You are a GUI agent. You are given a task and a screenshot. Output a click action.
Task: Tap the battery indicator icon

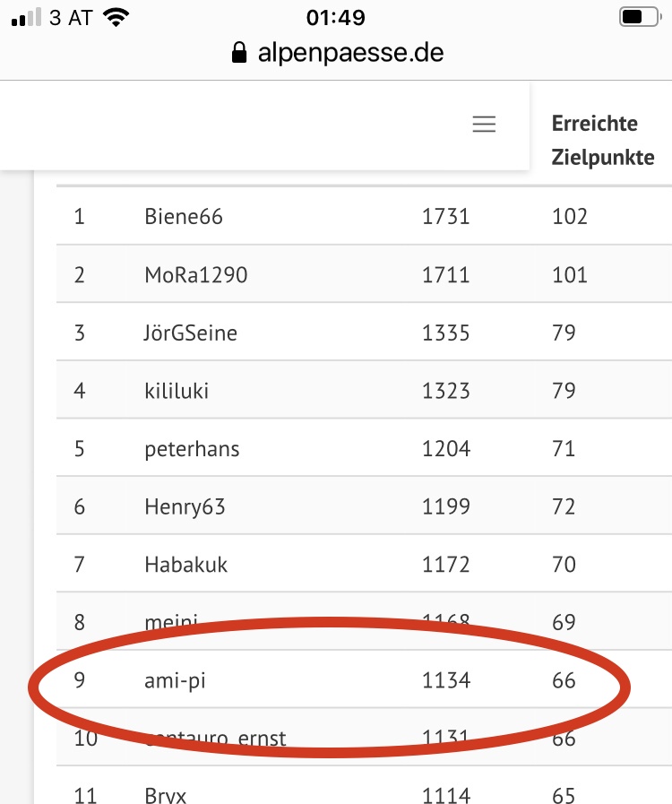637,18
